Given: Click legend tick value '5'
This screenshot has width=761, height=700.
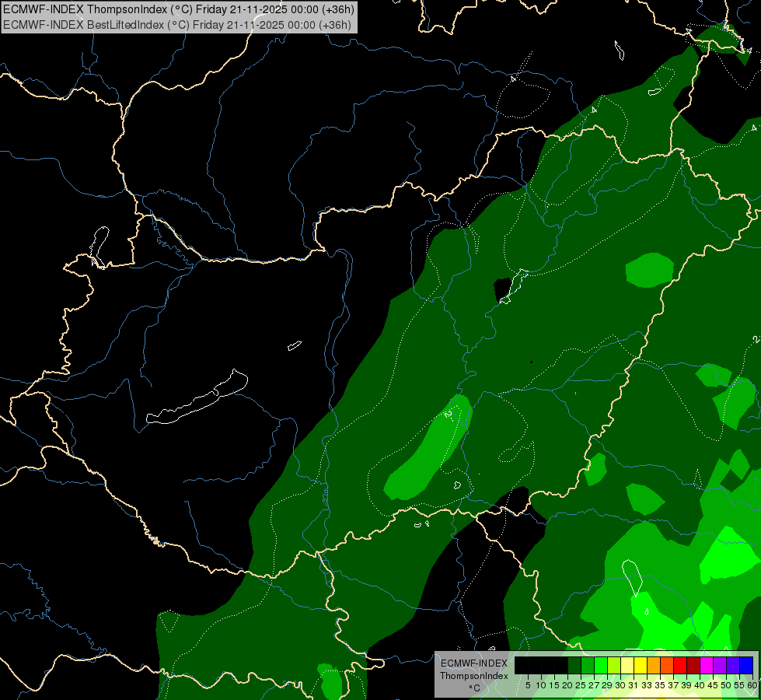Looking at the screenshot, I should coord(528,685).
